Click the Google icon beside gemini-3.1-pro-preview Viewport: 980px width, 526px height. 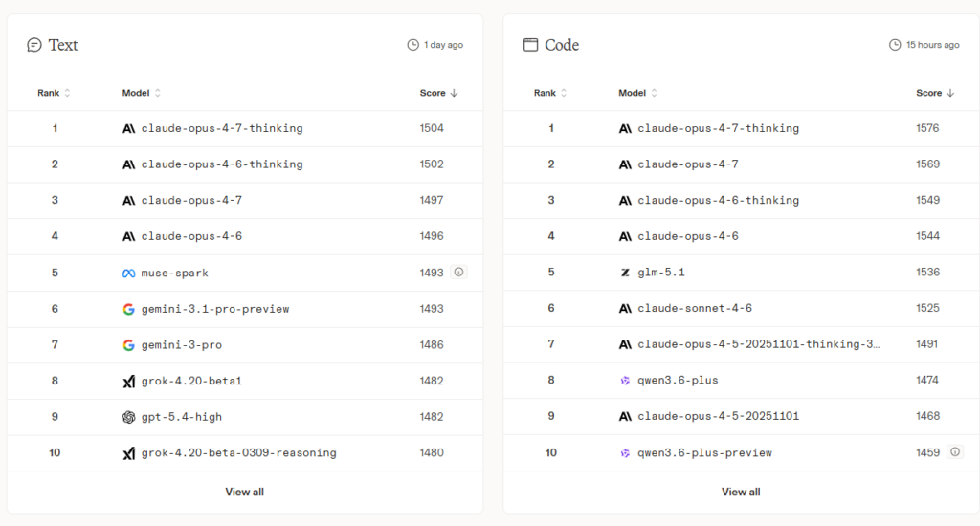(128, 309)
